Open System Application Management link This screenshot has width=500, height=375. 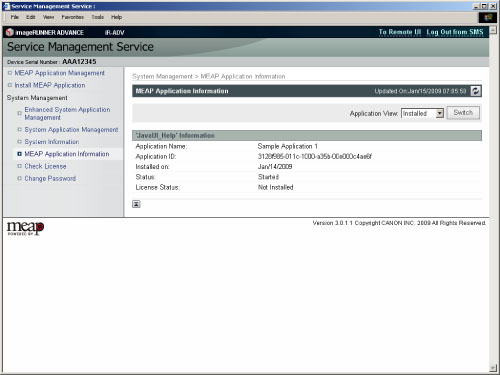click(x=71, y=130)
